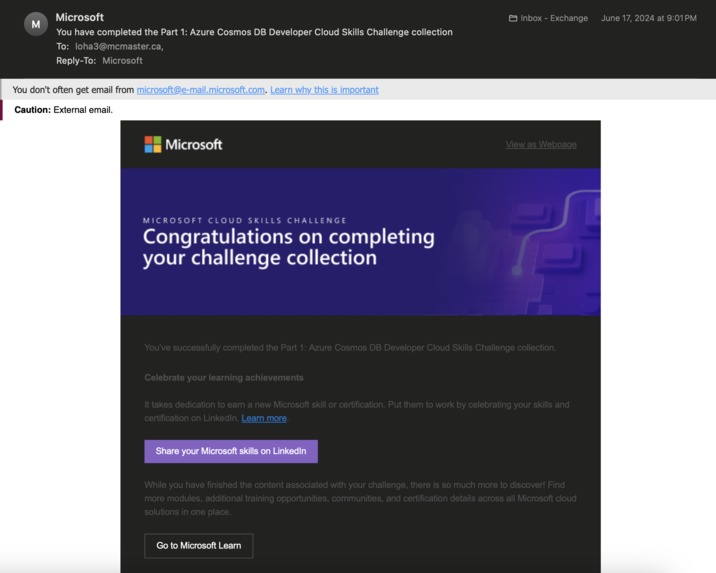Click the Reply-To value 'Microsoft'

122,60
